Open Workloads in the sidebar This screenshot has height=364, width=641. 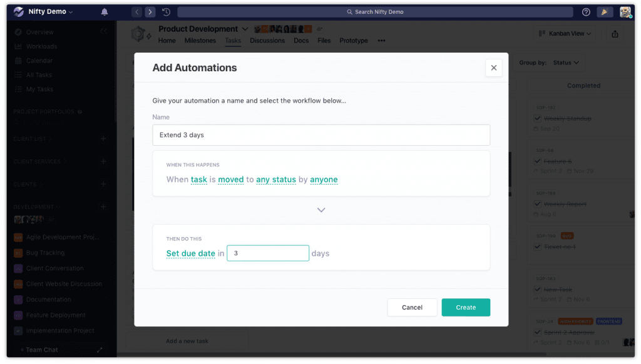(x=41, y=46)
